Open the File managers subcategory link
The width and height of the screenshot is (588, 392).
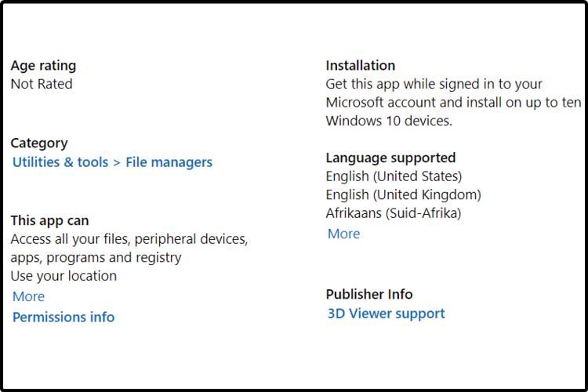point(169,162)
